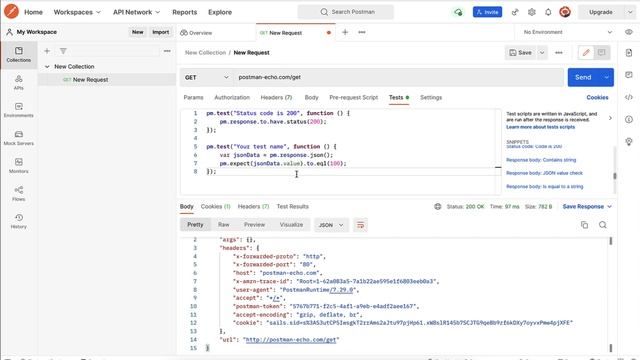Search the response with magnifier icon
This screenshot has height=360, width=640.
pos(602,225)
